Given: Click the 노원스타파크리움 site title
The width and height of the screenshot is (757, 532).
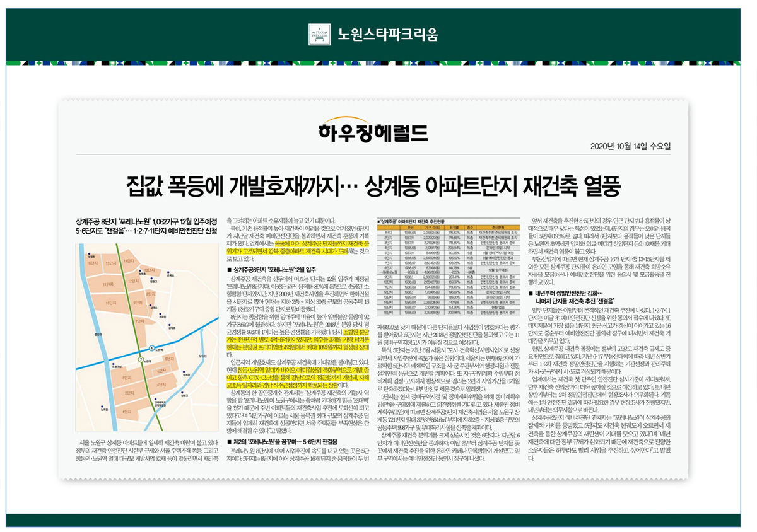Looking at the screenshot, I should [387, 34].
